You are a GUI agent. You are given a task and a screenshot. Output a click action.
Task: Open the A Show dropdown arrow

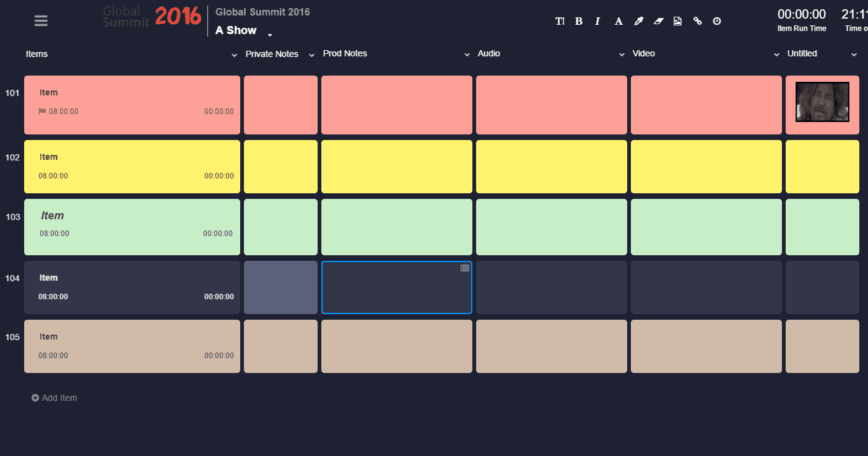(x=269, y=36)
